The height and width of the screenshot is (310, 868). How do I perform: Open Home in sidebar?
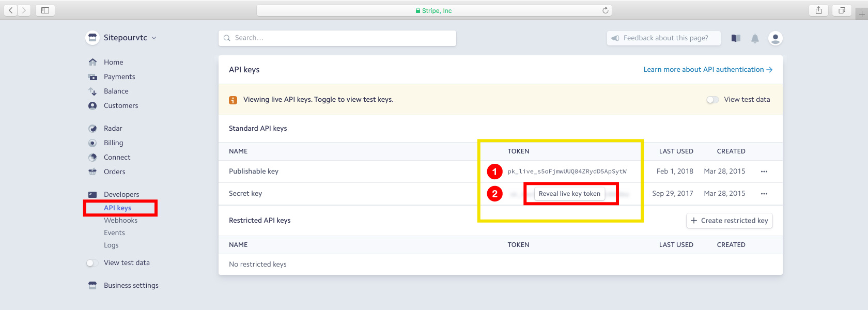pos(113,62)
